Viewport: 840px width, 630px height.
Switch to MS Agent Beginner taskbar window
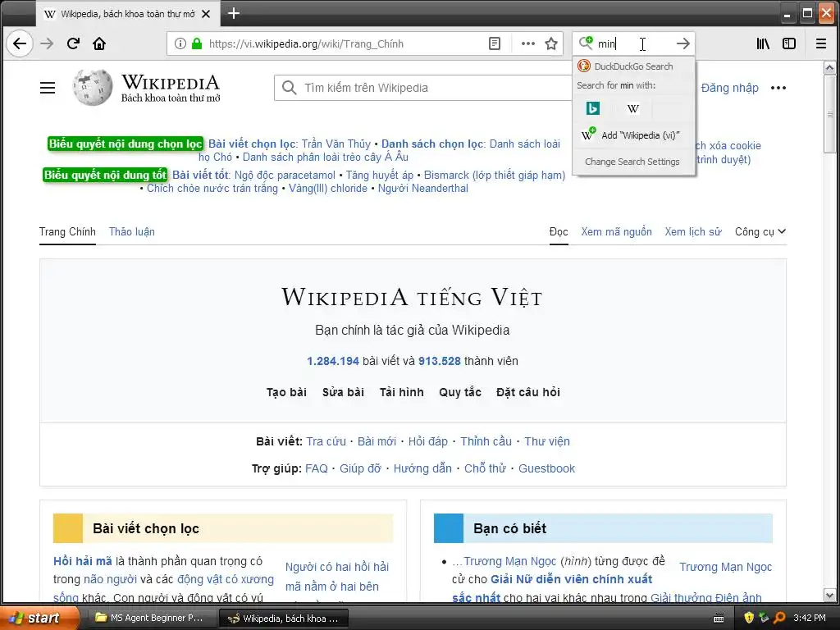[x=151, y=618]
